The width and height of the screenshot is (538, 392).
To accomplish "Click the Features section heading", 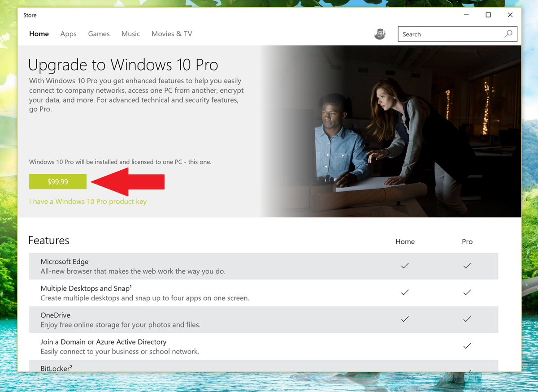I will (x=48, y=240).
